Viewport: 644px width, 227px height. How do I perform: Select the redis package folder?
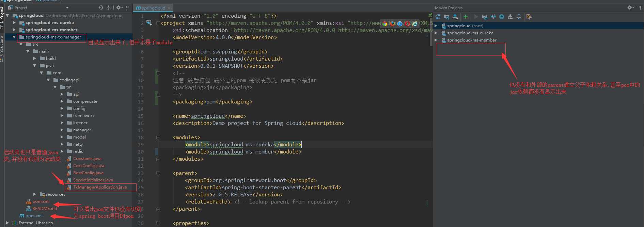point(78,151)
